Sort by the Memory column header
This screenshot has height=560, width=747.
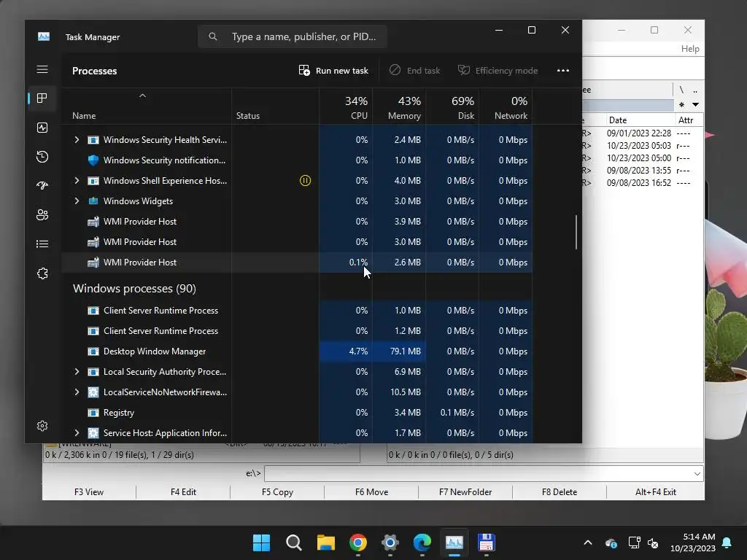[x=399, y=107]
